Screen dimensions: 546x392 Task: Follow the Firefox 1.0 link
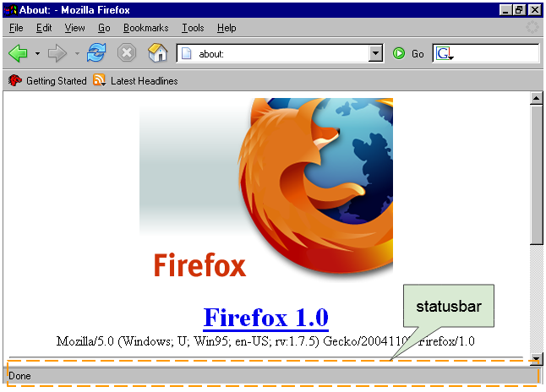[265, 318]
